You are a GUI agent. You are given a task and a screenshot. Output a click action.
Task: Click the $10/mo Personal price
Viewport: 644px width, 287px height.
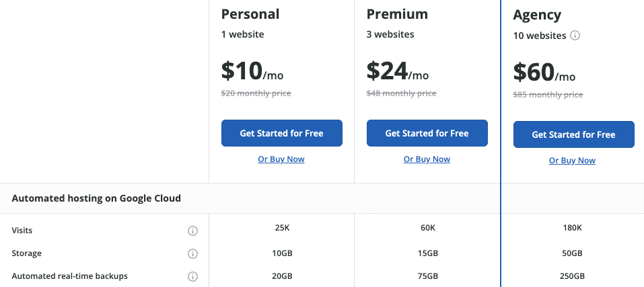(x=252, y=71)
